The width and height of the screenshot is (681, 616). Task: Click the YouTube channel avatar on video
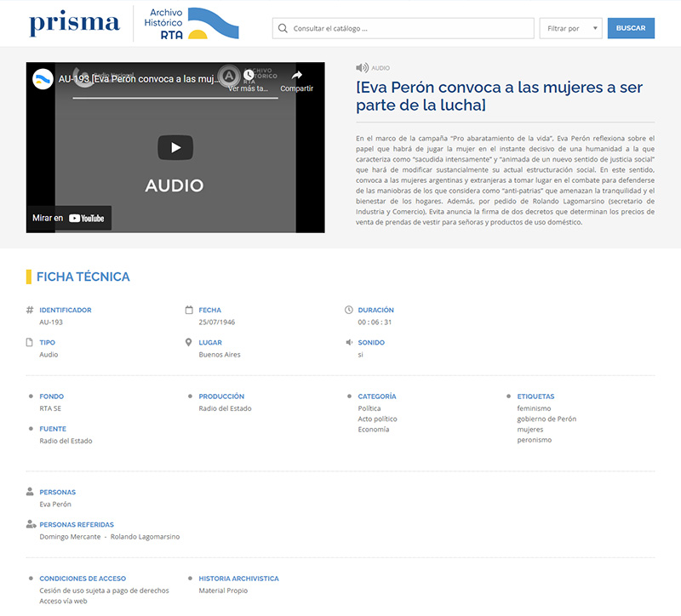pos(43,79)
